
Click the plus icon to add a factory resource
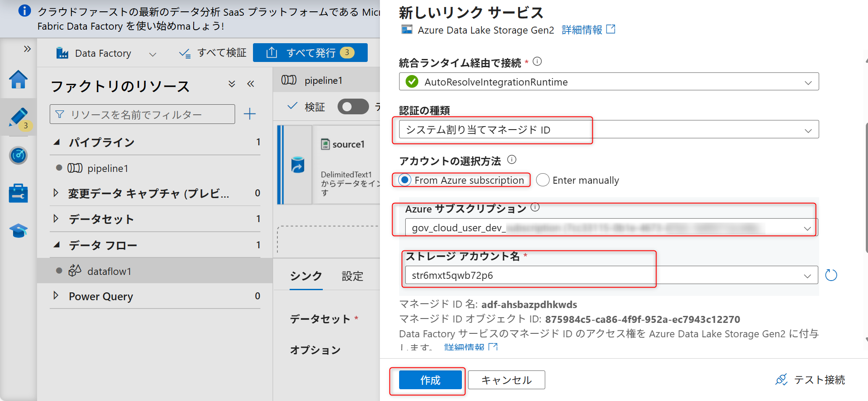tap(249, 114)
